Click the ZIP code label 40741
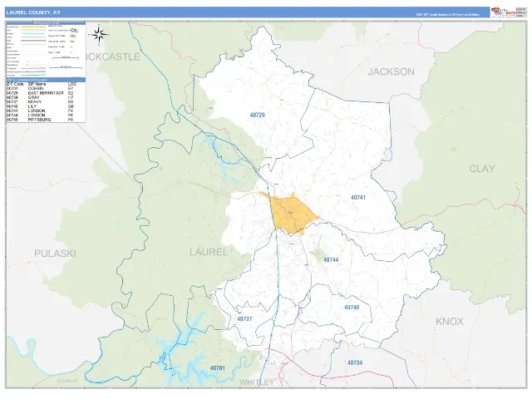The image size is (532, 399). click(358, 198)
